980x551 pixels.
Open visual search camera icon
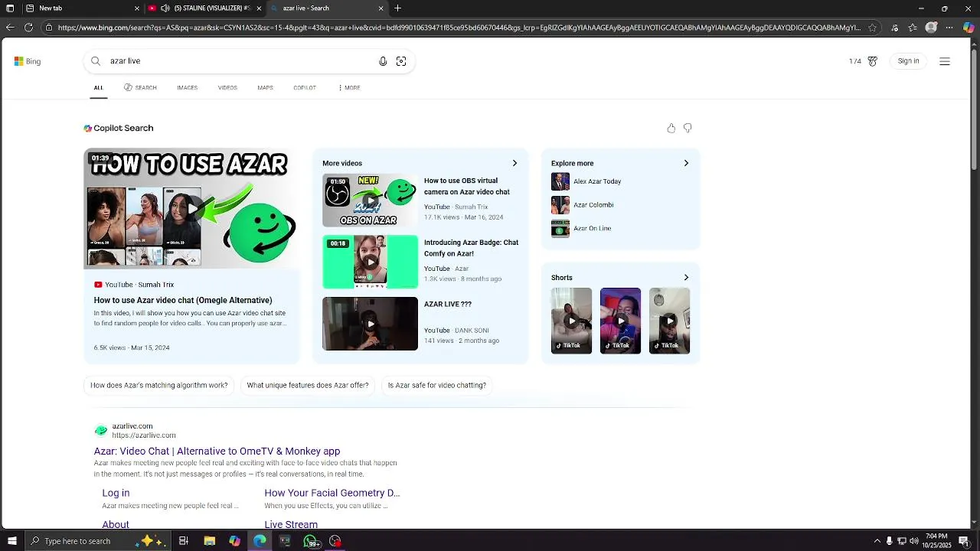[401, 61]
